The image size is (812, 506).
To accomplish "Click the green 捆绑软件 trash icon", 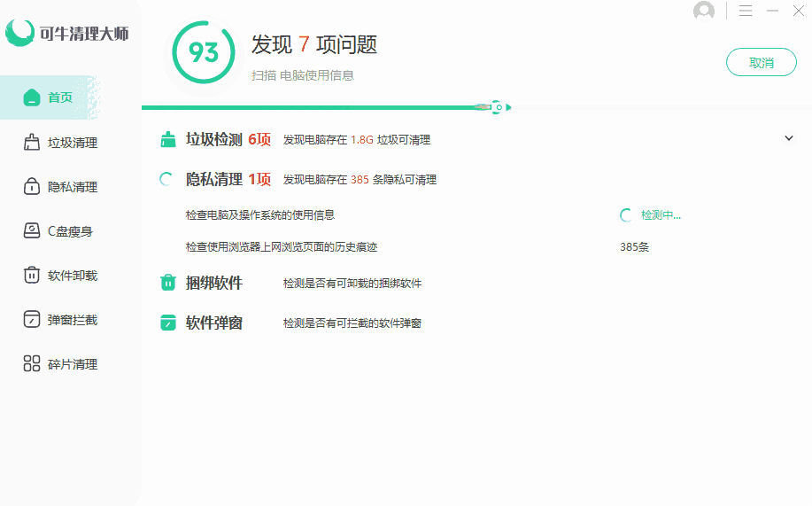I will click(x=167, y=283).
